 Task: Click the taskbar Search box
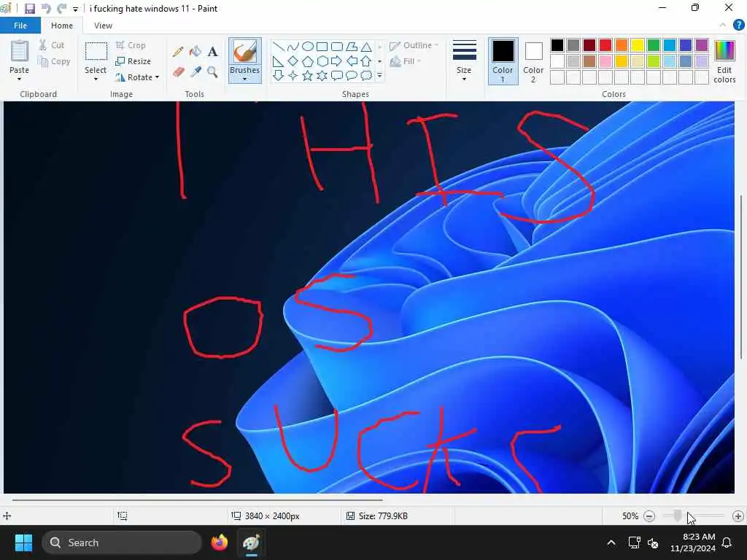pyautogui.click(x=122, y=542)
